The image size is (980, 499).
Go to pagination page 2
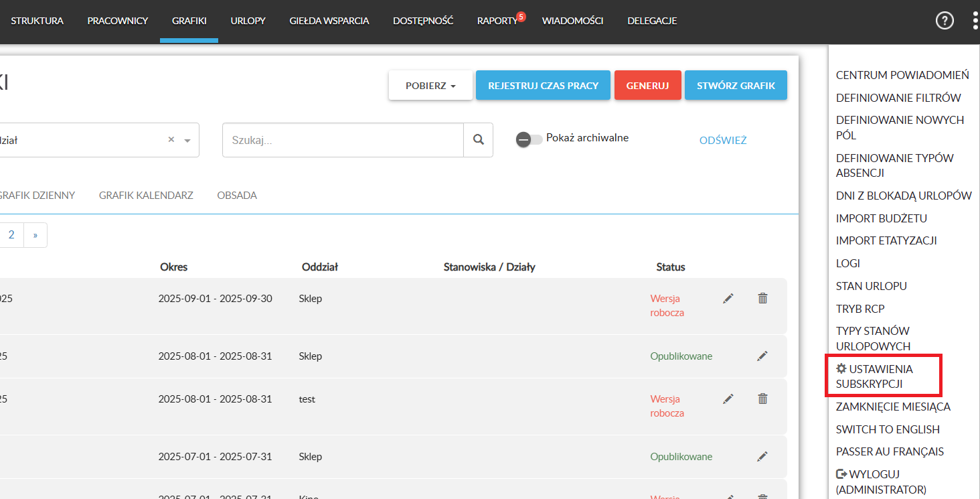(x=11, y=235)
